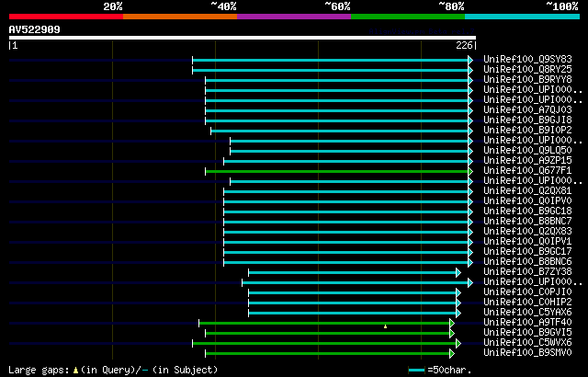588x377 pixels.
Task: Click the cyan alignment bar for B9I0P2
Action: point(340,131)
